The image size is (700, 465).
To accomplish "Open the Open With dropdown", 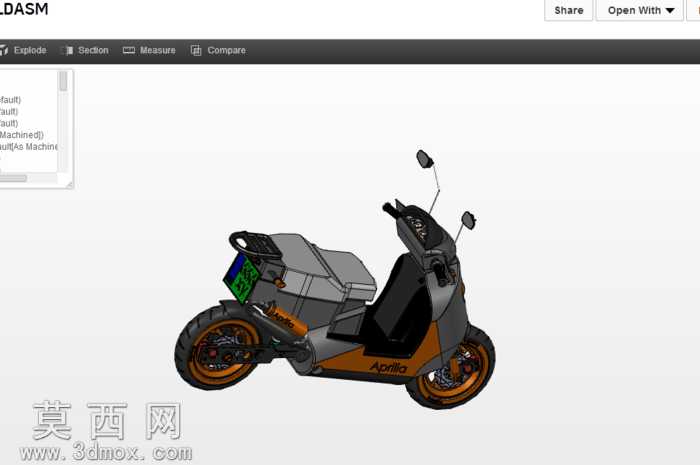I will (640, 10).
